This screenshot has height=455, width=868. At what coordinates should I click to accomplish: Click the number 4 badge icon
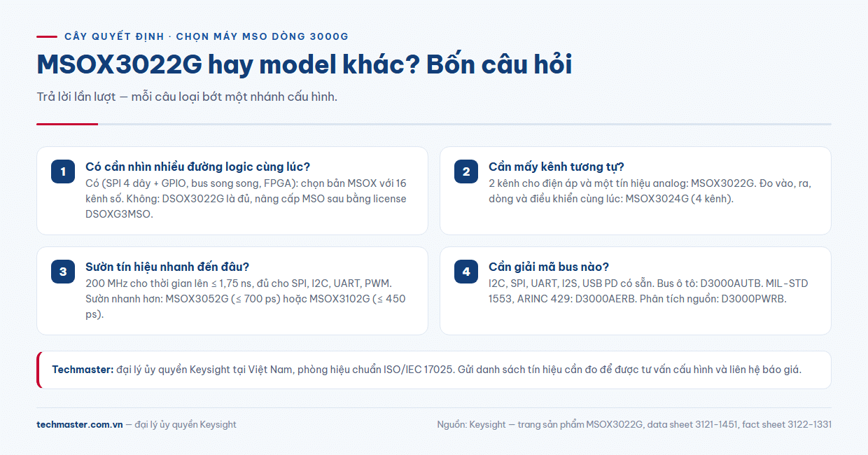pos(466,272)
